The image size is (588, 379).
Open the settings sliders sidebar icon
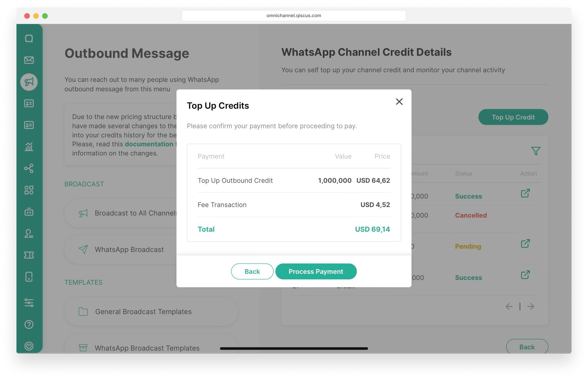pyautogui.click(x=29, y=303)
